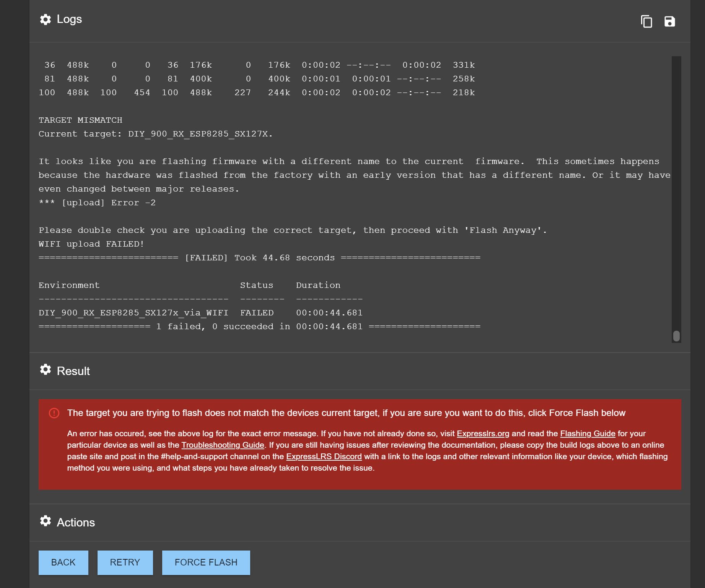Click the Logs section heading
705x588 pixels.
click(x=69, y=19)
